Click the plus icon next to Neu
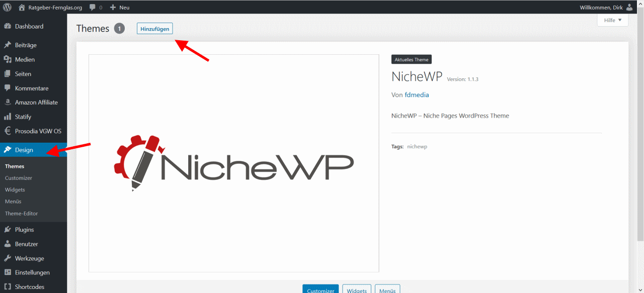Image resolution: width=644 pixels, height=293 pixels. 113,8
